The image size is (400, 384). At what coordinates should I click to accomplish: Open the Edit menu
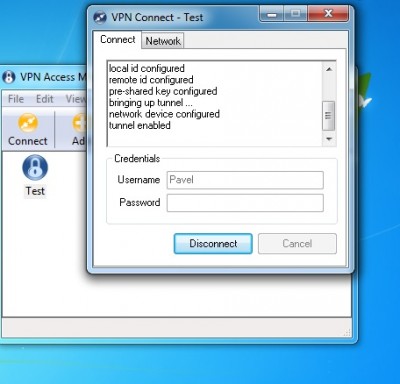tap(44, 99)
